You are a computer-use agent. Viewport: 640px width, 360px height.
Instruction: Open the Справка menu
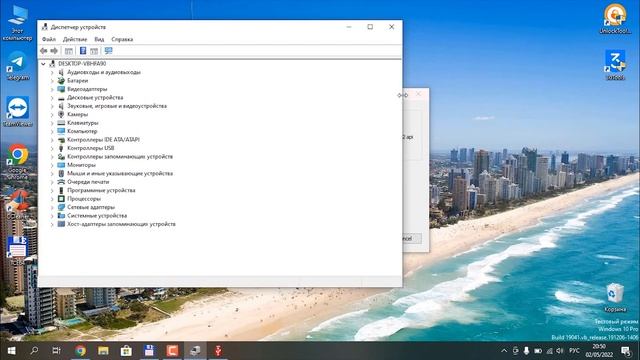pyautogui.click(x=122, y=39)
